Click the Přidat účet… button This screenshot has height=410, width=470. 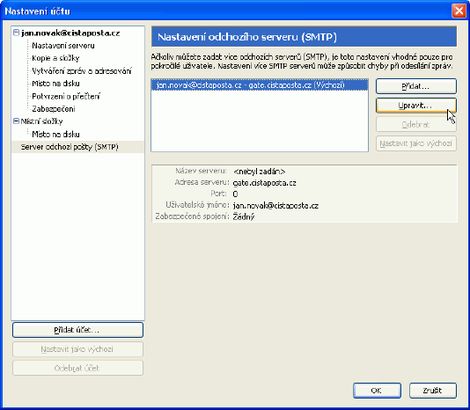click(78, 330)
